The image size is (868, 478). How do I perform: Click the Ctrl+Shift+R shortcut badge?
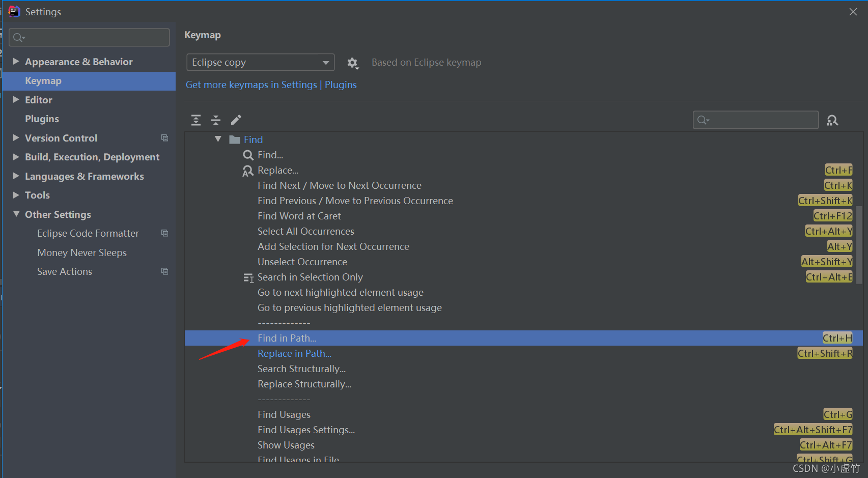point(825,353)
